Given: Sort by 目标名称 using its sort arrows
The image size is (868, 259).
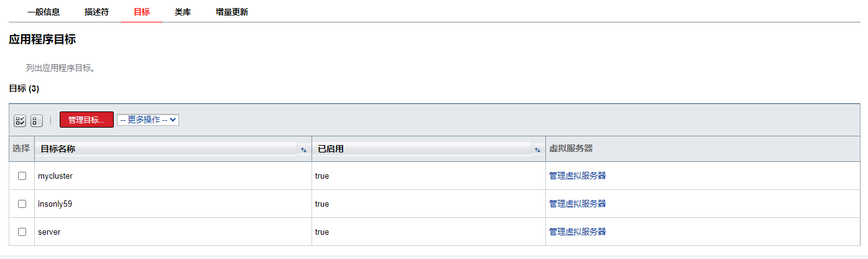Looking at the screenshot, I should [303, 149].
